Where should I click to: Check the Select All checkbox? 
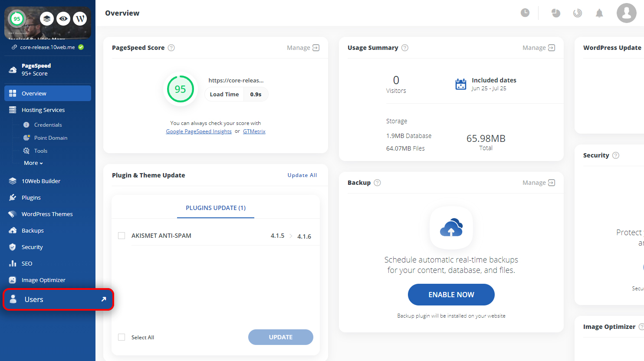122,337
